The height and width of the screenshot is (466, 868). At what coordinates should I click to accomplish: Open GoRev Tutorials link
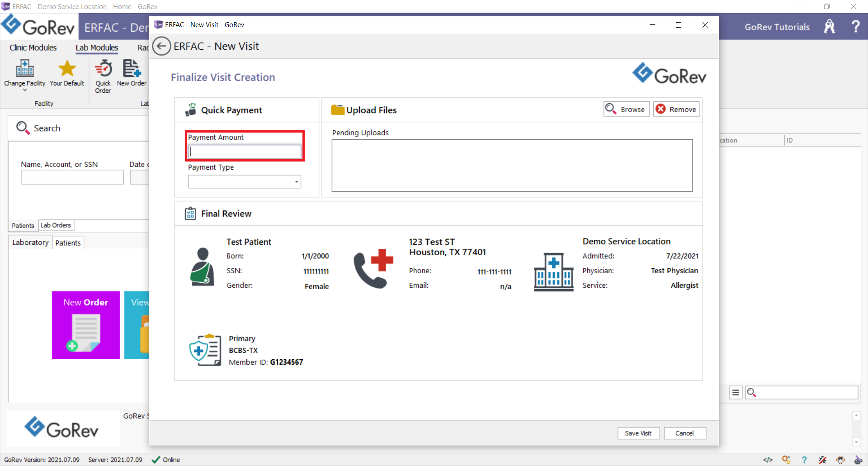pos(777,27)
